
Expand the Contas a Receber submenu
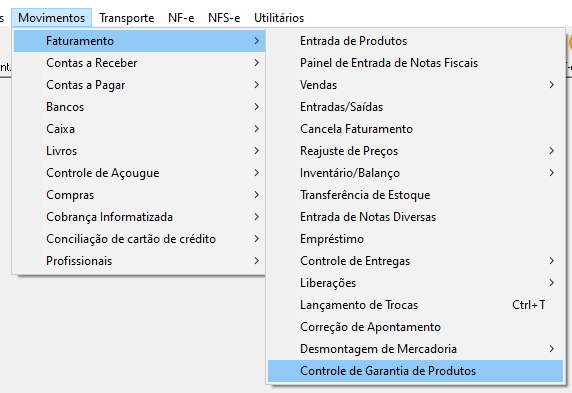[139, 63]
